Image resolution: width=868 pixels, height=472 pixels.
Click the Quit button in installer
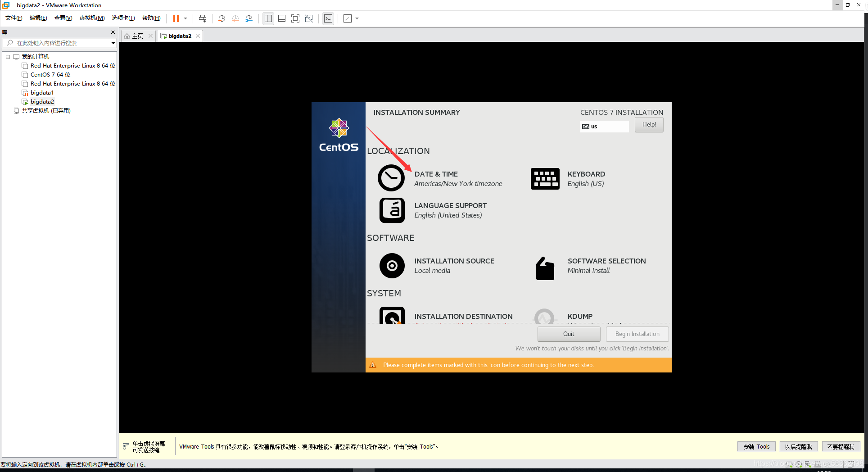click(x=569, y=334)
